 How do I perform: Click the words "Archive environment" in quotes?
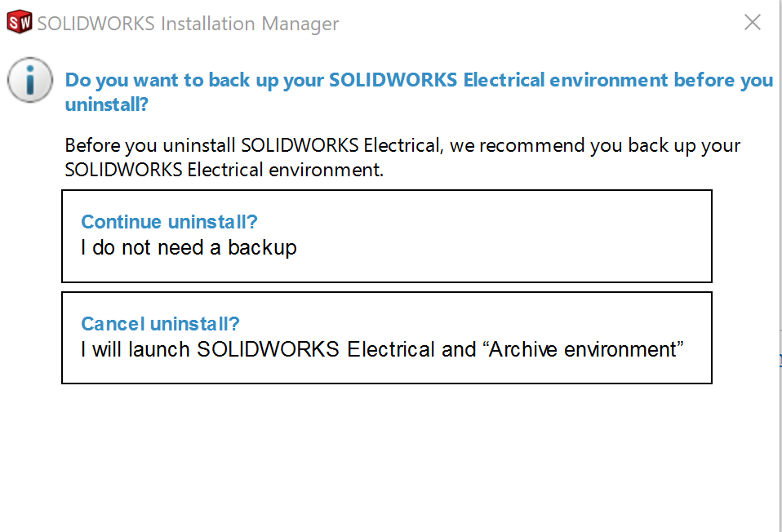point(583,349)
